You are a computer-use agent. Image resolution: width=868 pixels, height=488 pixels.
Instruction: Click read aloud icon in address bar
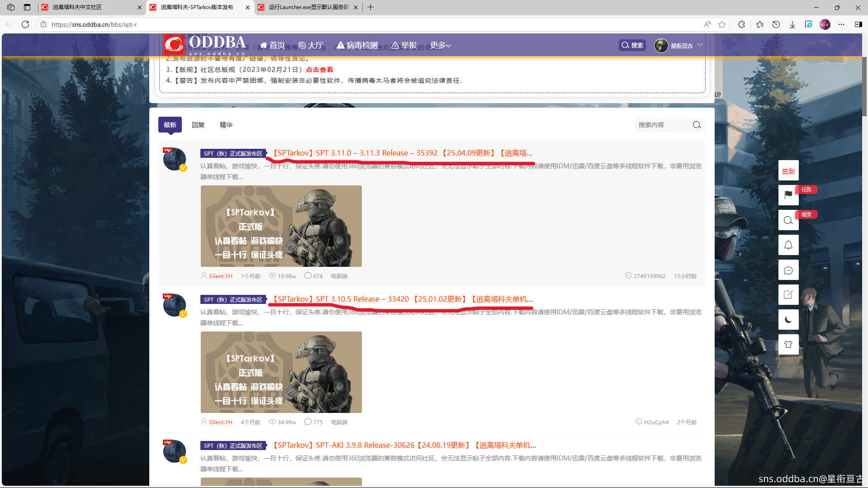point(707,24)
